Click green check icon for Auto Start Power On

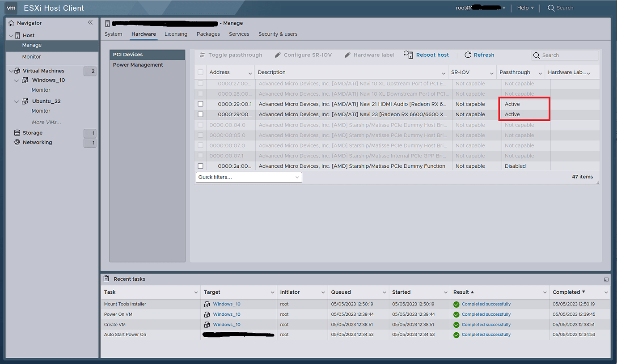click(x=456, y=335)
